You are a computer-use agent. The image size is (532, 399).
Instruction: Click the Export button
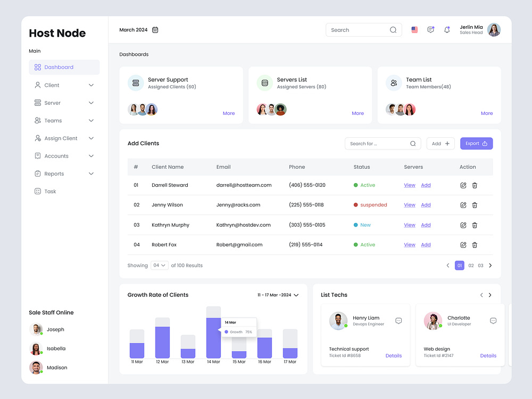click(477, 143)
